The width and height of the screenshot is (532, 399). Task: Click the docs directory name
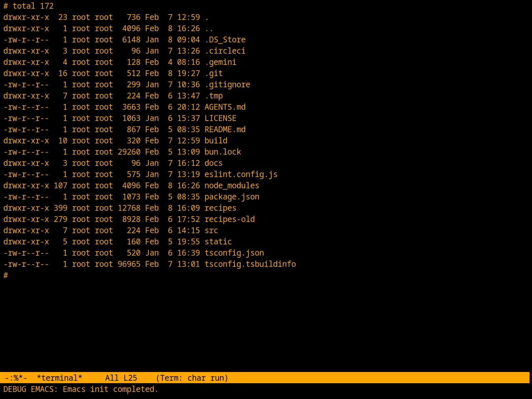213,163
